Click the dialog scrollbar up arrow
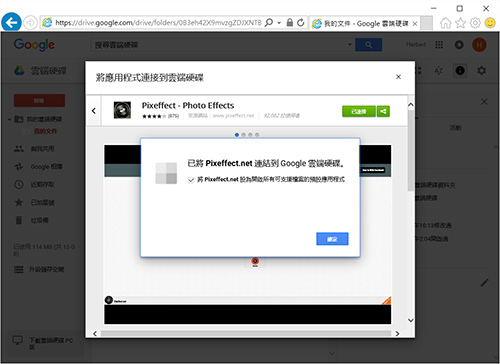500x364 pixels. pos(411,105)
